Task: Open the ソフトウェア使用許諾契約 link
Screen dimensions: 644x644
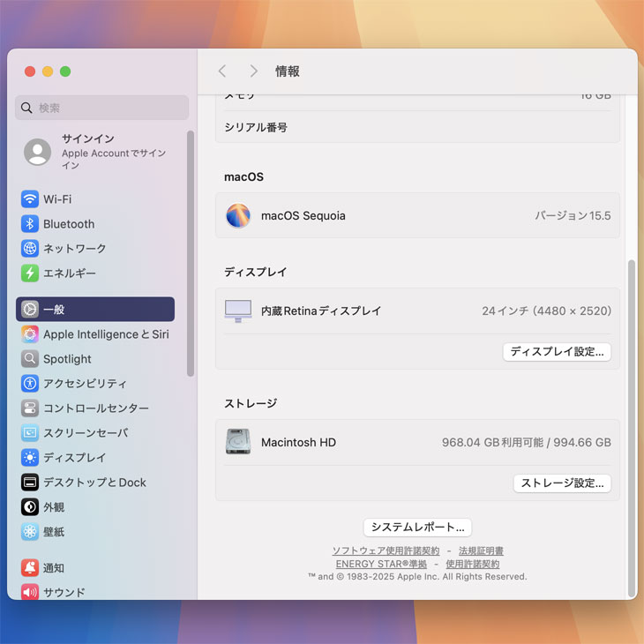Action: tap(386, 551)
